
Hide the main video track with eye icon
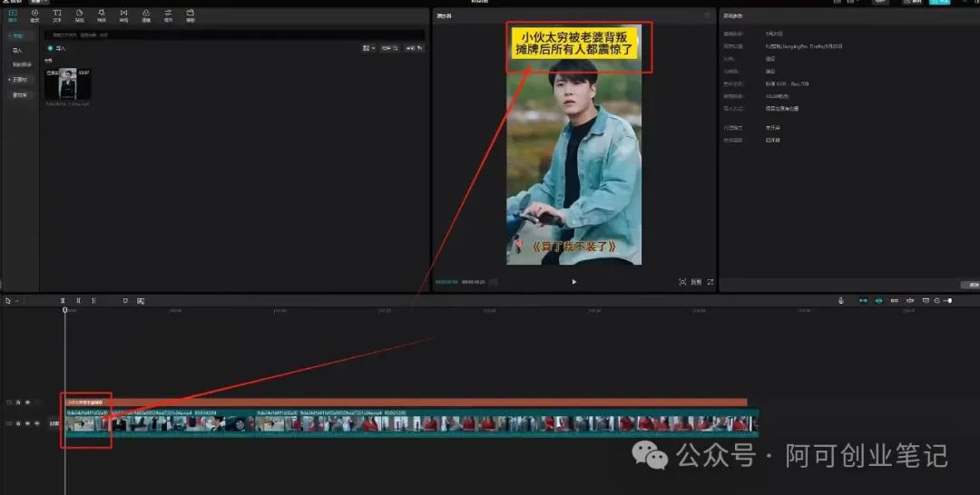click(x=27, y=423)
